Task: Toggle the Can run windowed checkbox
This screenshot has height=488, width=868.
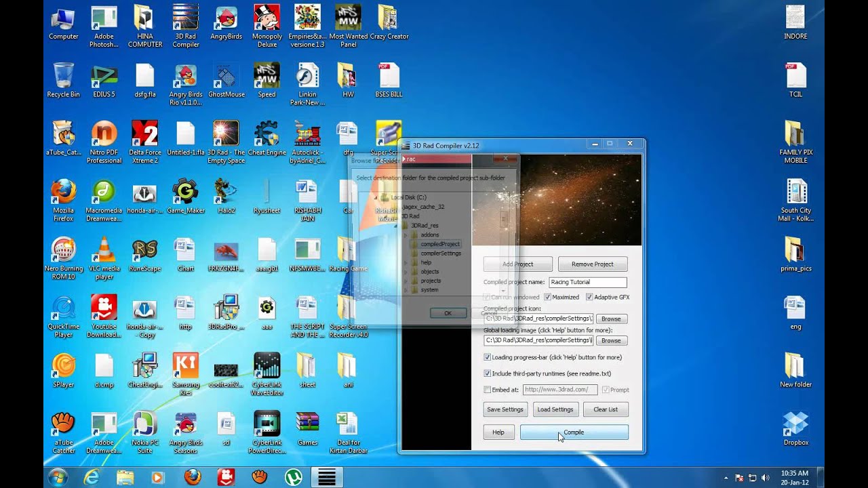Action: tap(487, 297)
